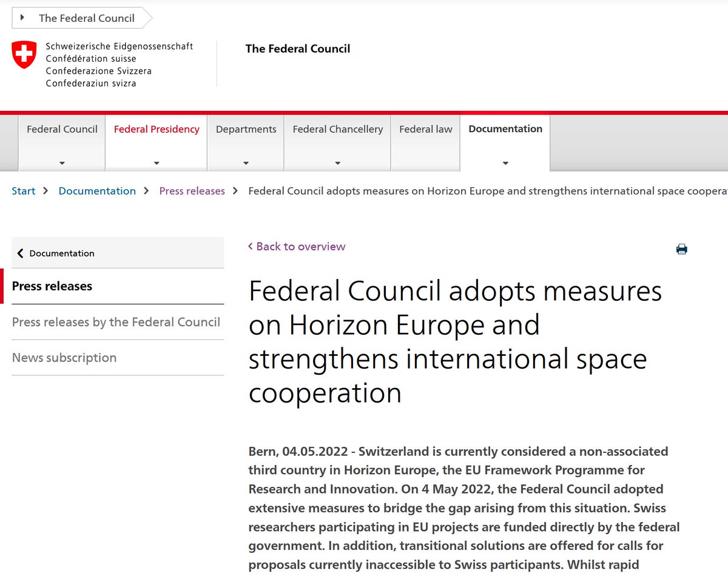Expand dropdown arrow under Departments tab

click(246, 163)
